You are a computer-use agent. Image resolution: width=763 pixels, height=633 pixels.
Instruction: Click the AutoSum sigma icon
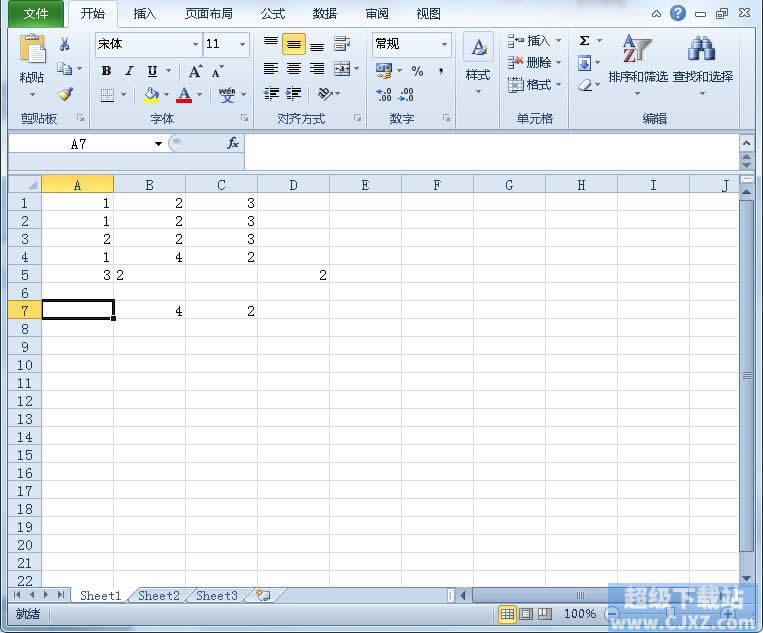[584, 40]
